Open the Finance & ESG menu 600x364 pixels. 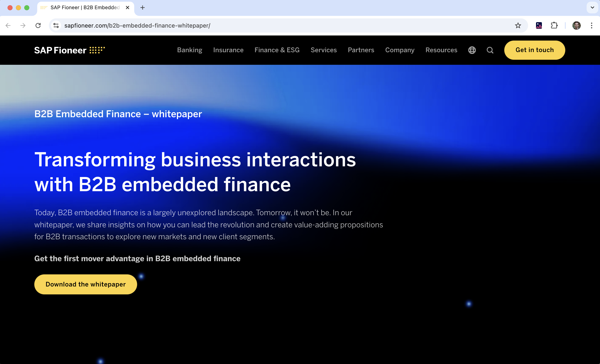click(x=277, y=50)
